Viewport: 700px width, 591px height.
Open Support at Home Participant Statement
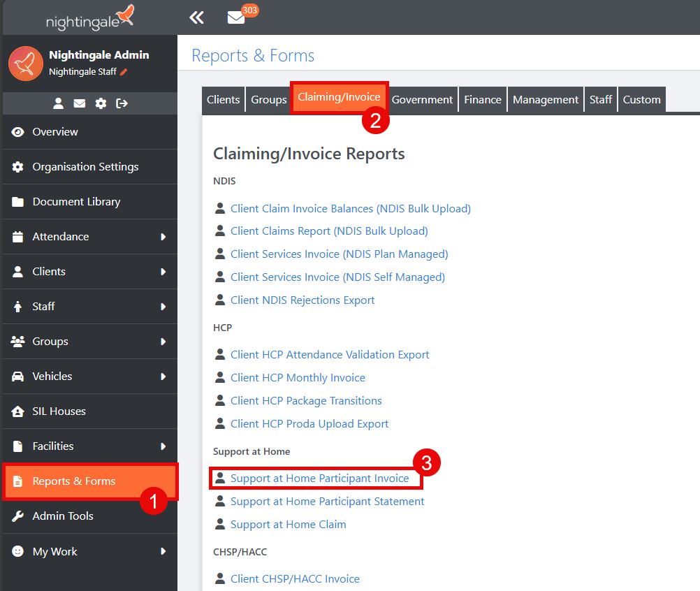327,502
